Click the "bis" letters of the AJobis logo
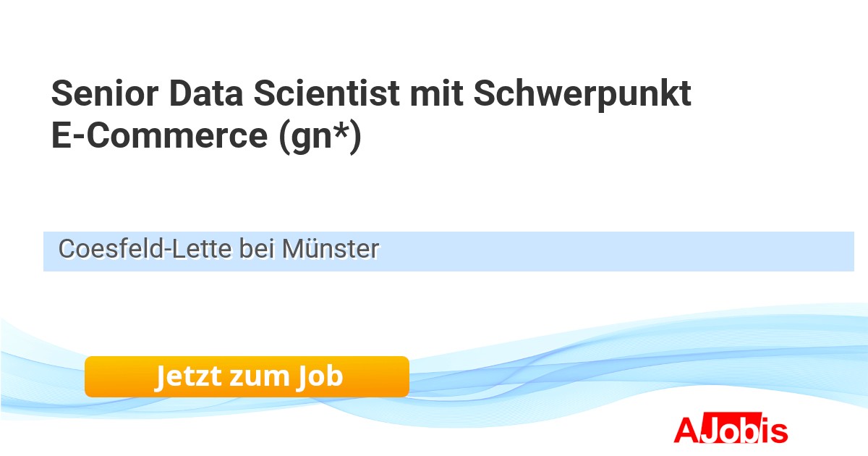 coord(767,430)
